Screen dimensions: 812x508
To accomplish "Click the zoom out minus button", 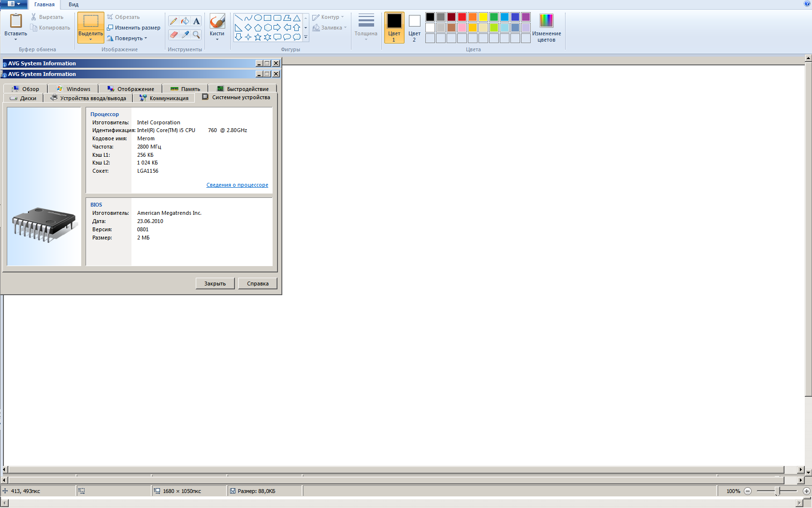I will (x=748, y=491).
